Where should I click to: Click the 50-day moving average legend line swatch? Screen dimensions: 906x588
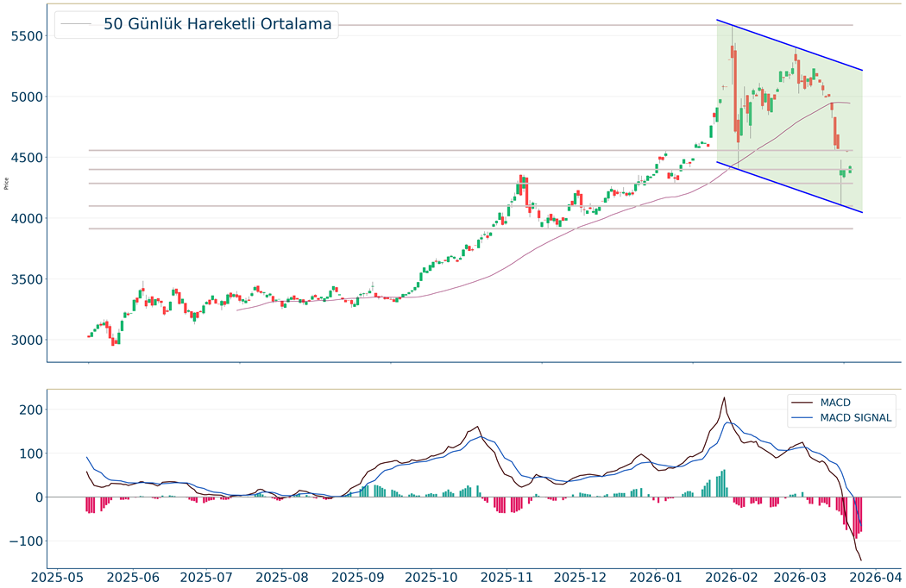coord(77,25)
